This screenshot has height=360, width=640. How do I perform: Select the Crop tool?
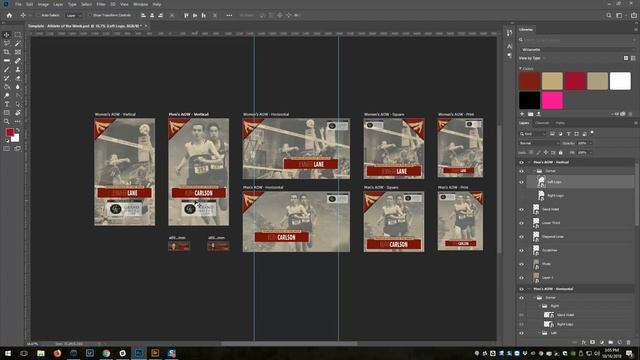click(7, 52)
